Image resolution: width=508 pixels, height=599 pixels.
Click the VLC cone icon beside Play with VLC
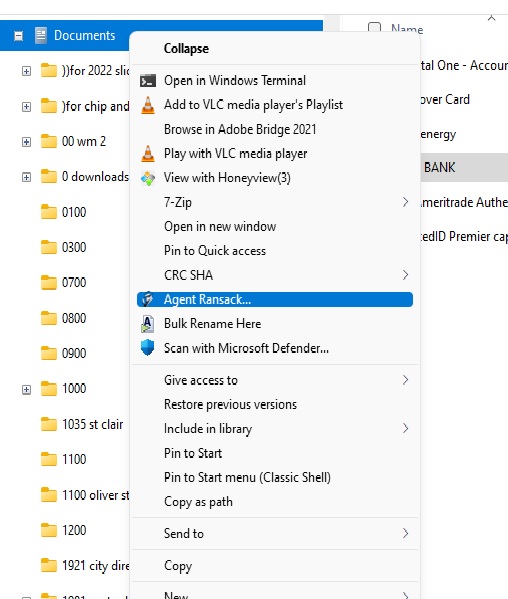point(148,154)
